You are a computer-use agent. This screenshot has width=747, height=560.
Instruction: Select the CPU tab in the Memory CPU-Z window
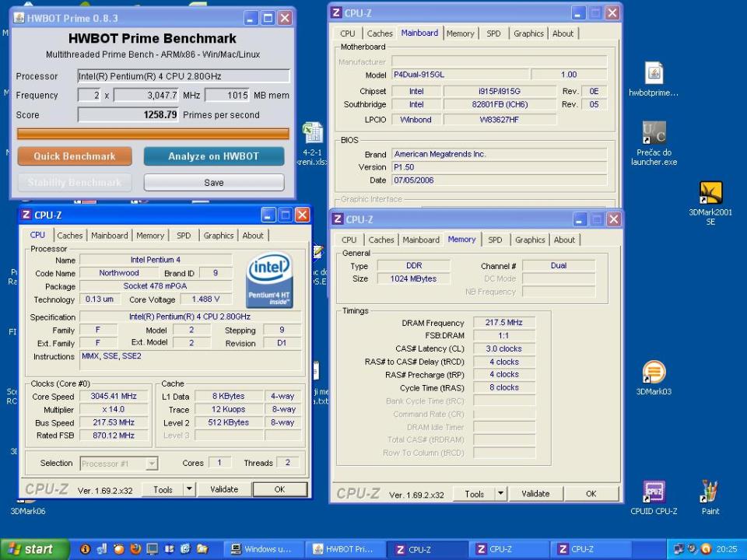point(349,240)
